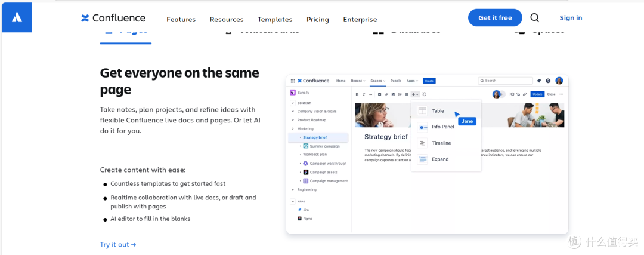Open the user avatar in mockup header
Screen dimensions: 644x255
tap(559, 81)
